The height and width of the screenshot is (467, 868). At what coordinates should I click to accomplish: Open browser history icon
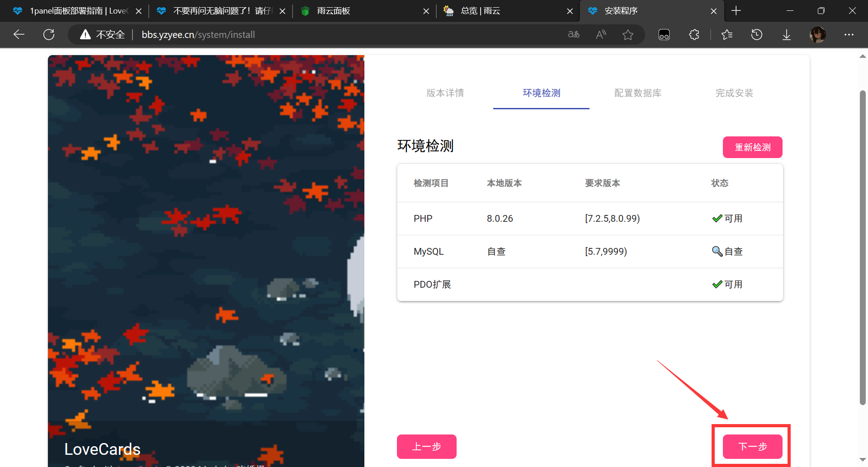[x=757, y=35]
